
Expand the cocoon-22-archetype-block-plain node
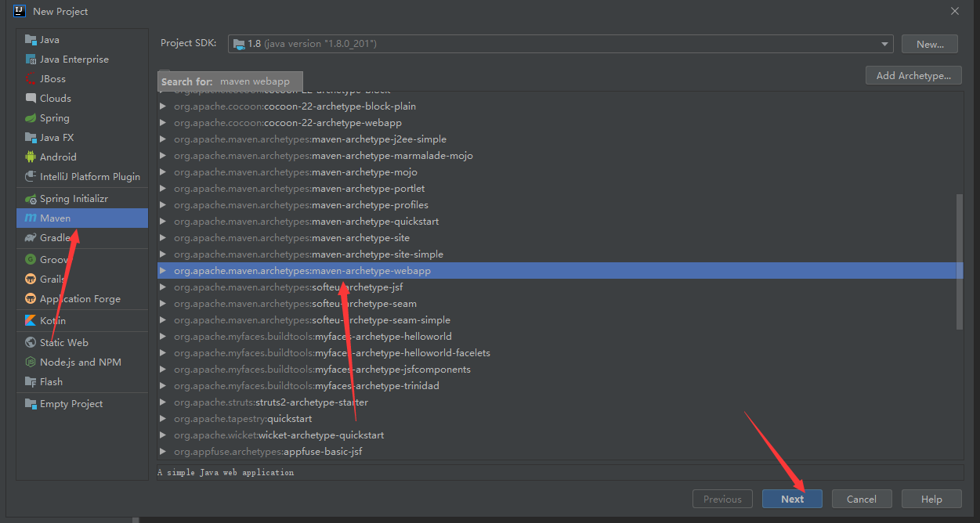coord(163,106)
